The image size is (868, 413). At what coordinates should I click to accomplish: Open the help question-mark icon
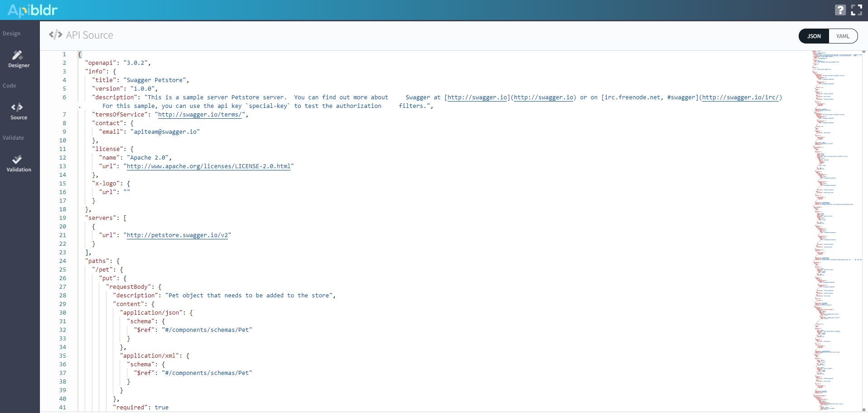[840, 10]
